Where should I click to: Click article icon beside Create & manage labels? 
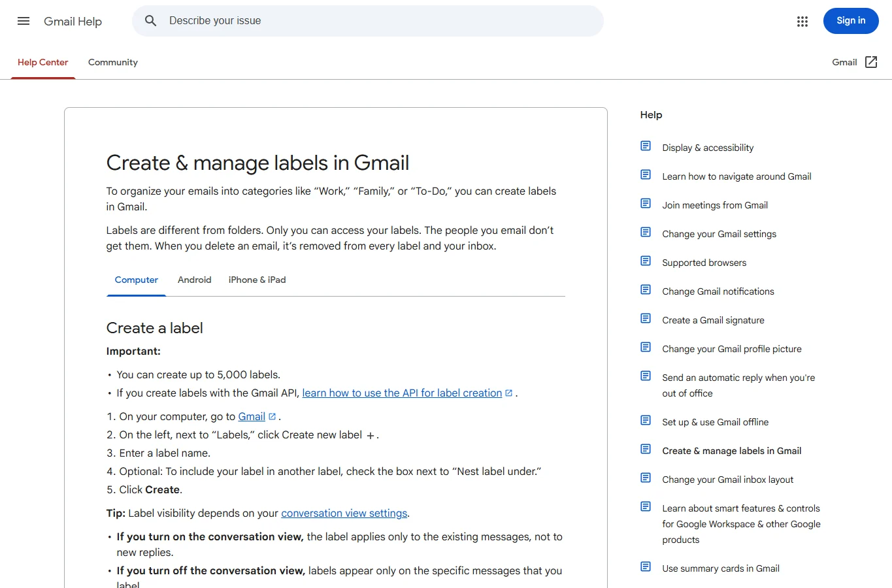coord(646,449)
